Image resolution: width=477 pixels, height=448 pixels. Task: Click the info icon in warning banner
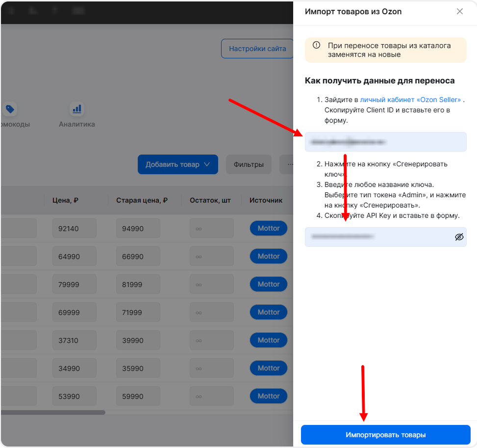pos(317,45)
